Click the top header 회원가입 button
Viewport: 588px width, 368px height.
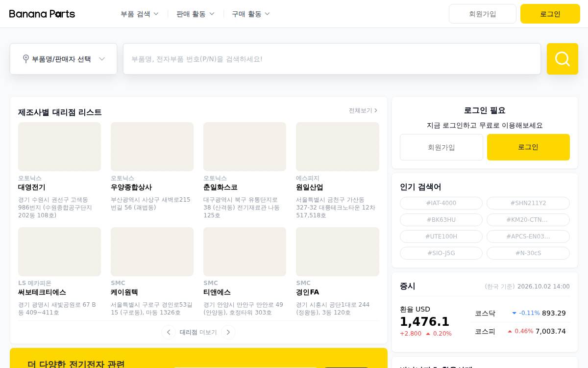tap(483, 14)
